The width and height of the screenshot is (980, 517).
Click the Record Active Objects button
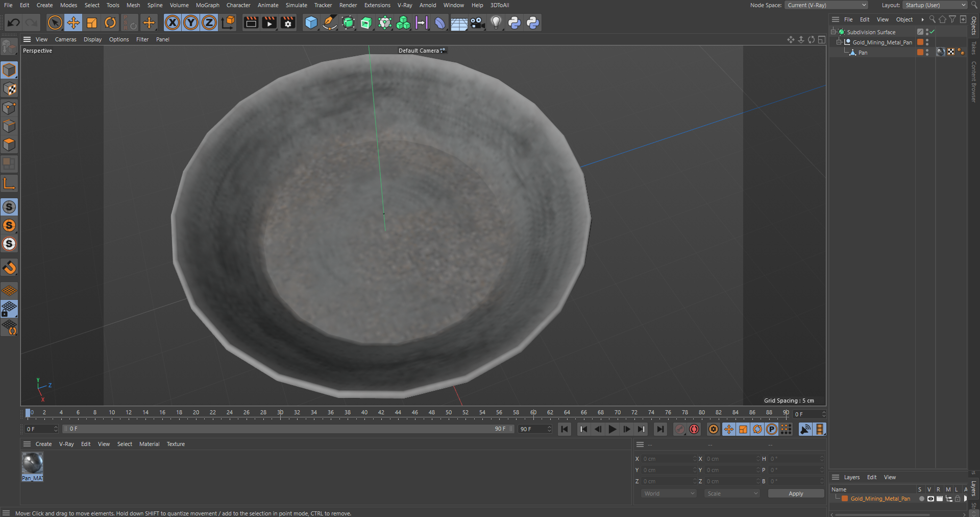click(680, 429)
